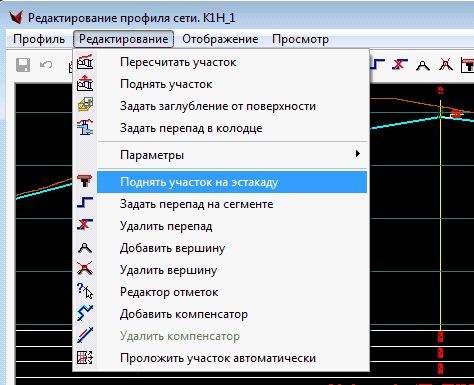Viewport: 474px width, 385px height.
Task: Close the Редактирование menu in menu bar
Action: pyautogui.click(x=123, y=39)
